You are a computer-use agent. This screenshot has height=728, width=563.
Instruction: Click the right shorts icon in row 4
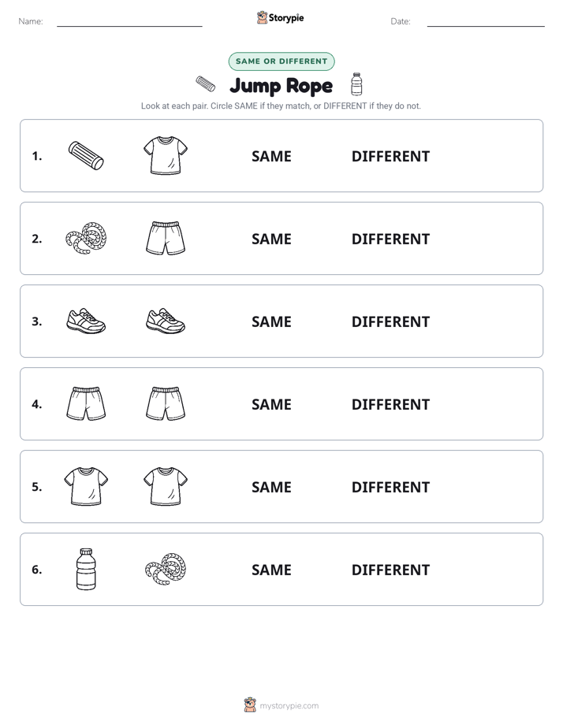pyautogui.click(x=166, y=403)
